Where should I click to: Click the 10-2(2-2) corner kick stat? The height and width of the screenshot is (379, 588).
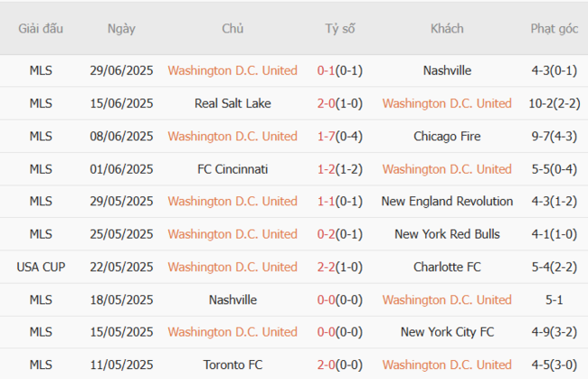point(554,103)
